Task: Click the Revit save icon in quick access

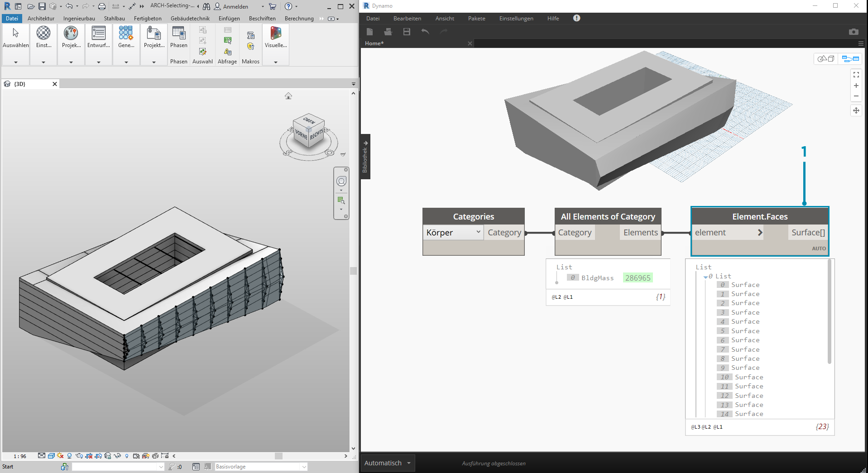Action: pyautogui.click(x=42, y=6)
